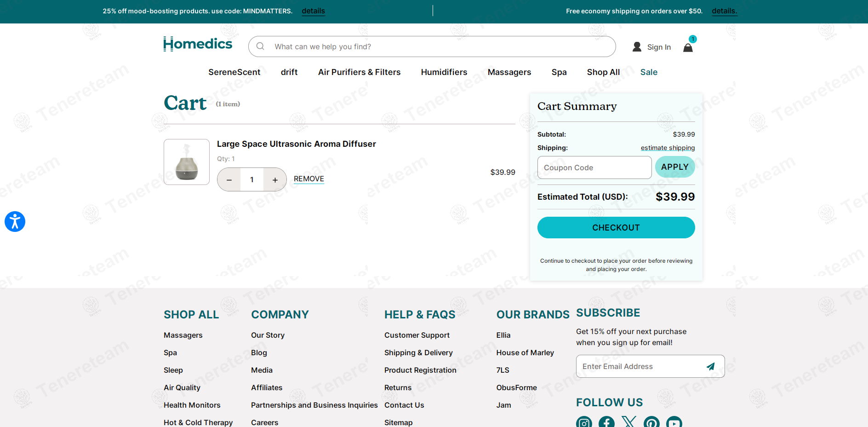The height and width of the screenshot is (427, 868).
Task: Open footer Sleep link
Action: [173, 370]
